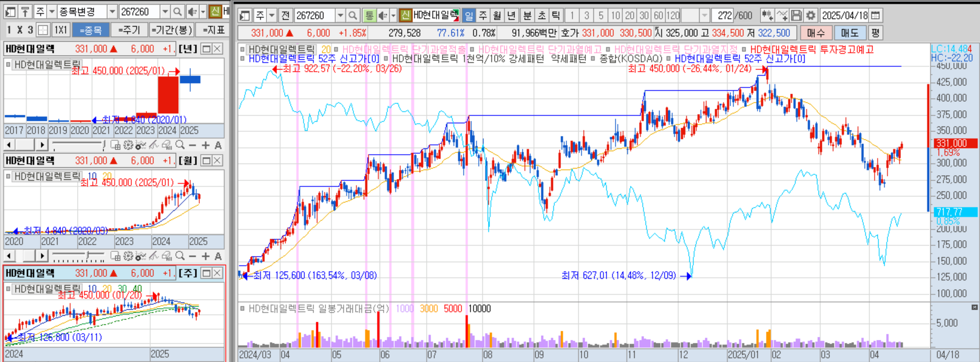The image size is (980, 362).
Task: Click the magnifier icon in the monthly mini chart toolbar
Action: point(180,256)
